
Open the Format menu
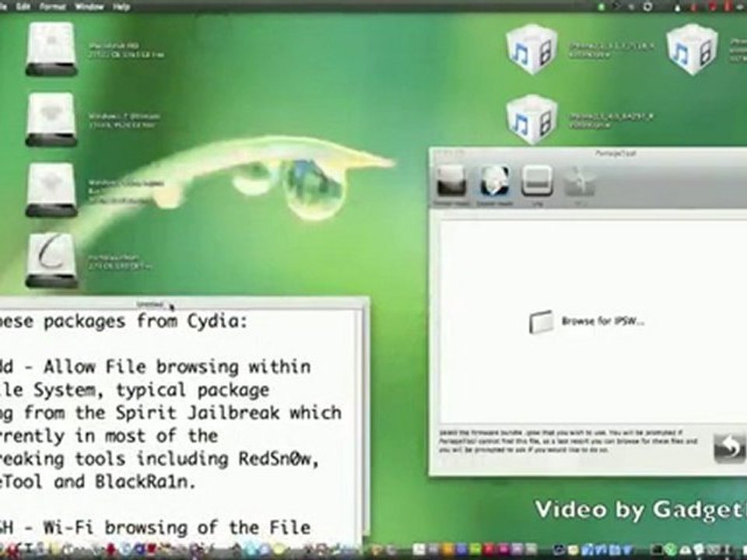coord(52,7)
